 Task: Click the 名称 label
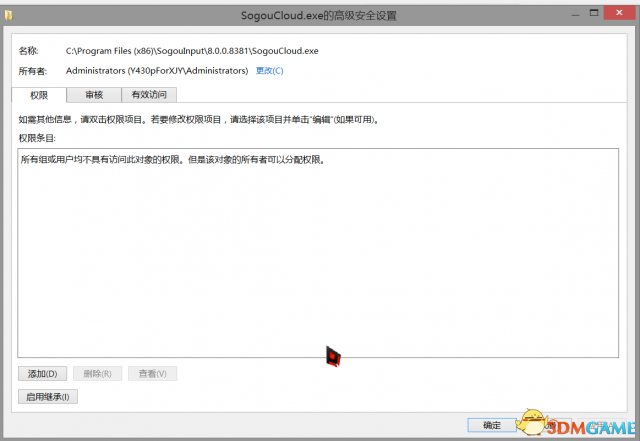(29, 51)
